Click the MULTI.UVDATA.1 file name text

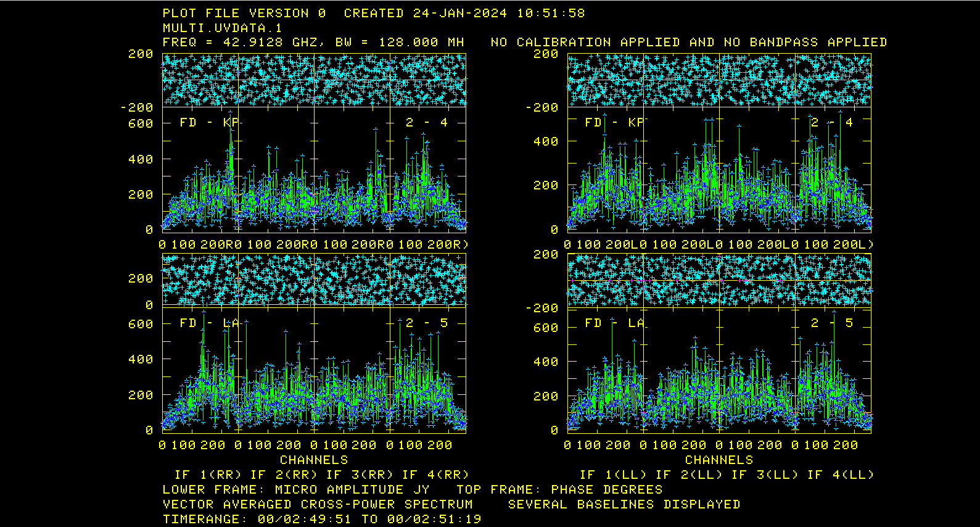222,28
